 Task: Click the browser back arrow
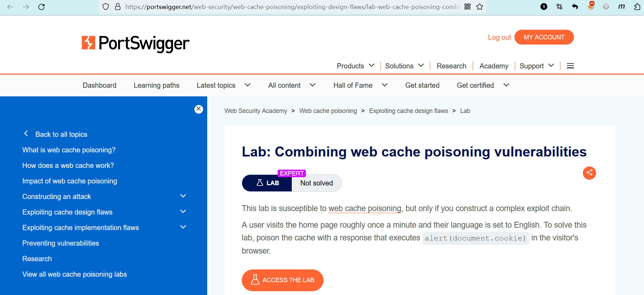point(10,7)
